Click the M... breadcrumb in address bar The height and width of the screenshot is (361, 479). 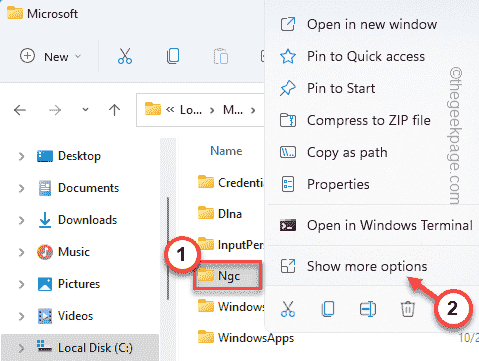coord(233,110)
